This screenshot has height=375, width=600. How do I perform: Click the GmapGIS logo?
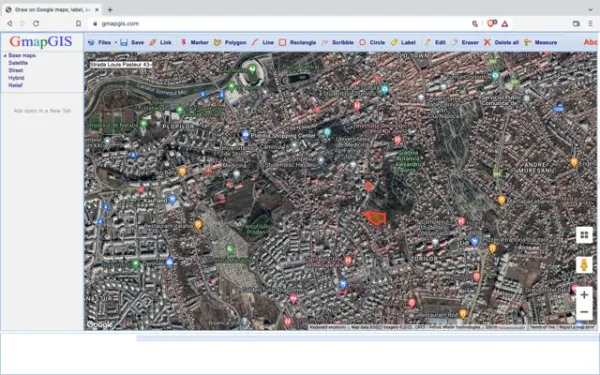click(x=41, y=41)
